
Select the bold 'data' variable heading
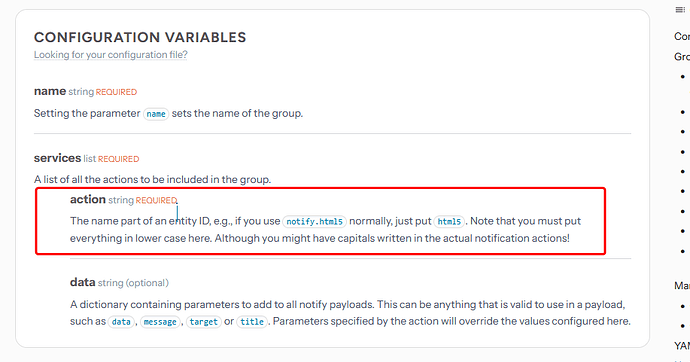click(x=82, y=282)
